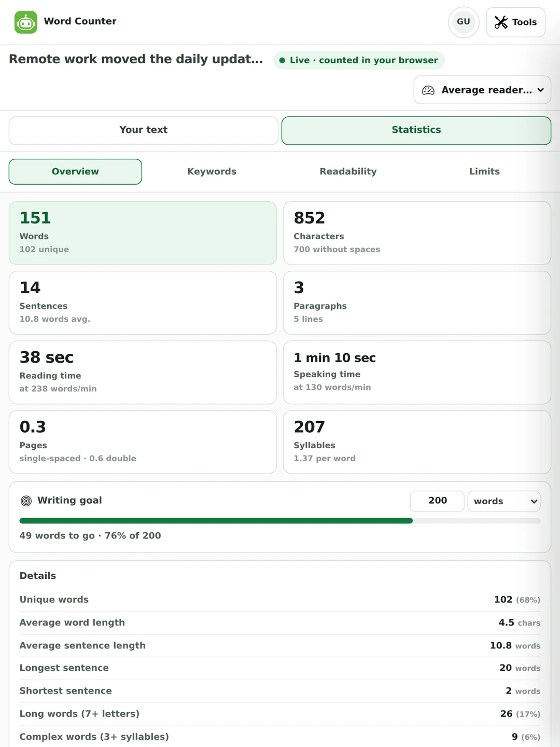Click the 'Details' section heading
This screenshot has width=560, height=747.
(38, 576)
